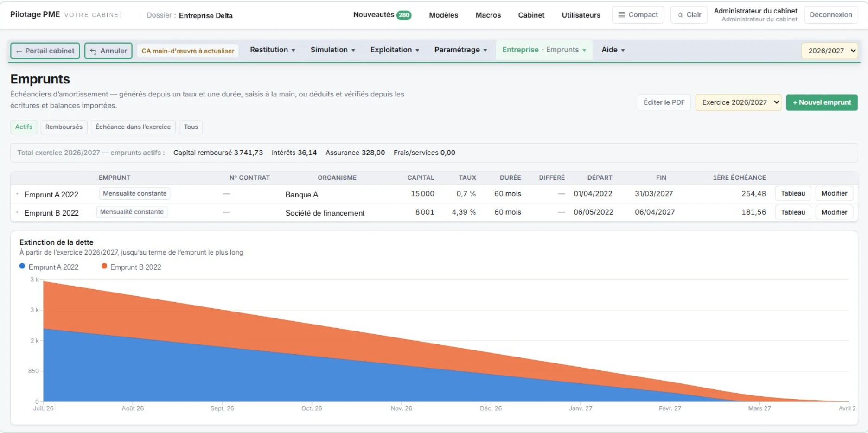Click the Déconnexion button

831,15
